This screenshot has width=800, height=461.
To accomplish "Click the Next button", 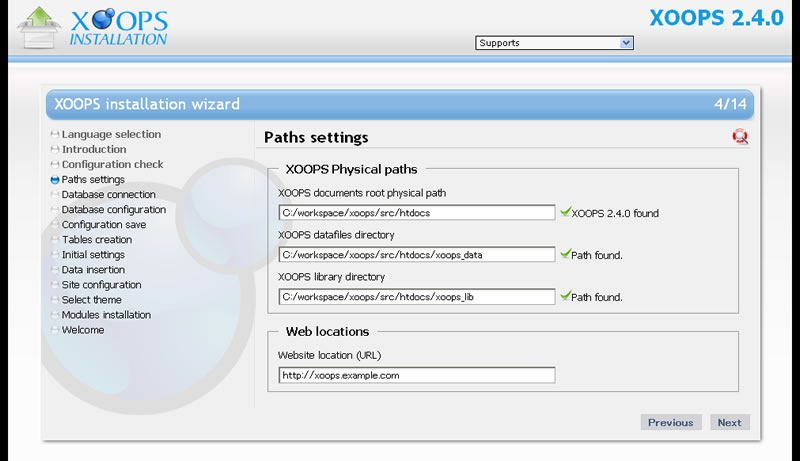I will point(730,422).
